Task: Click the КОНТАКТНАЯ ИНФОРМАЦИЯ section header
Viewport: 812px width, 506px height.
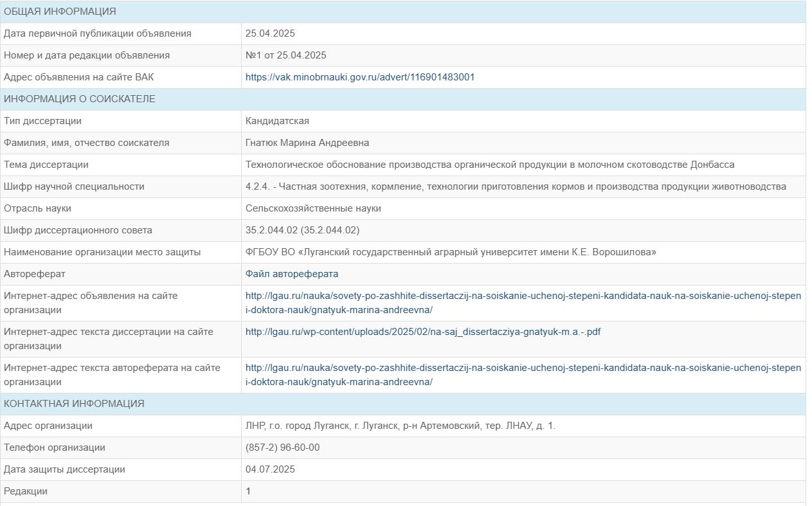Action: click(403, 404)
